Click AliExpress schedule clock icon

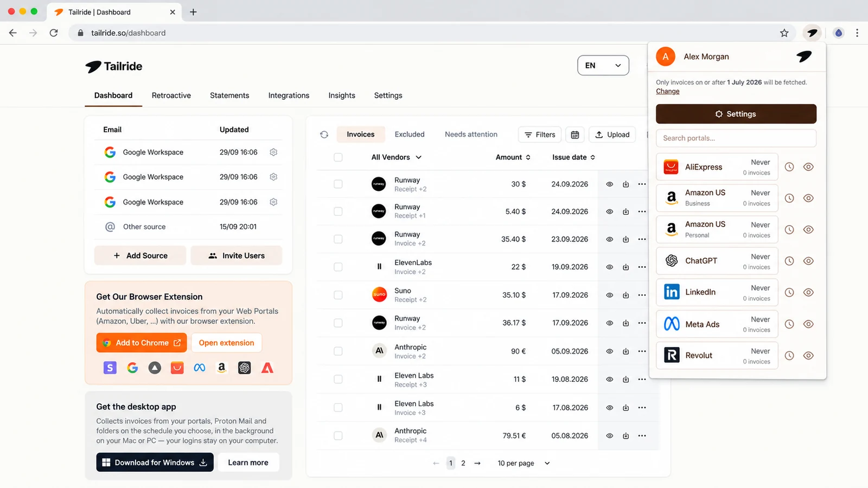(x=789, y=167)
